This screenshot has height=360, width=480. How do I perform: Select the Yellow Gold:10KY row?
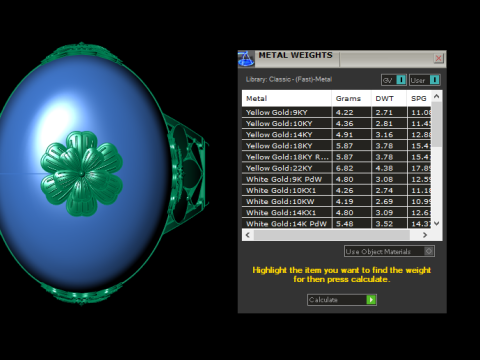336,123
